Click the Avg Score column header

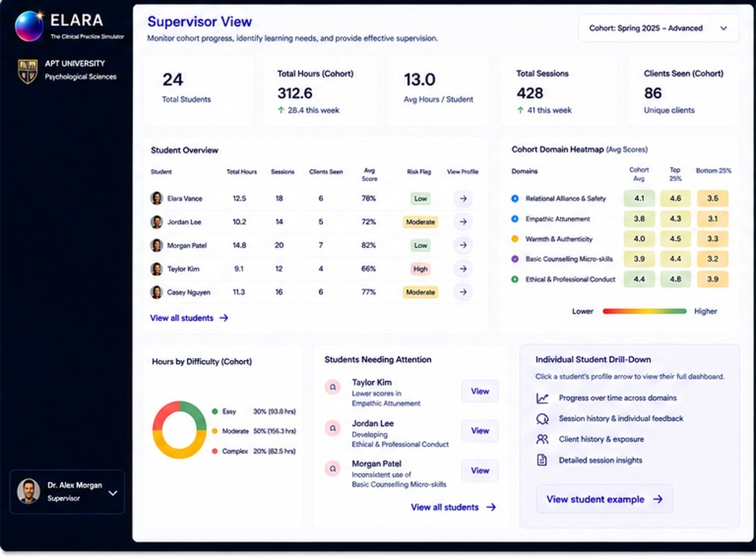coord(369,174)
